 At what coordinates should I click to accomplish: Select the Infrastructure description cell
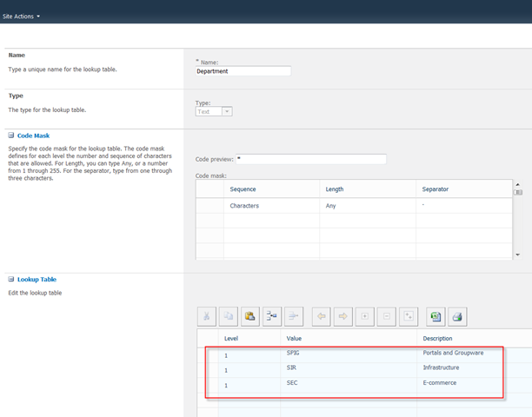[x=461, y=367]
